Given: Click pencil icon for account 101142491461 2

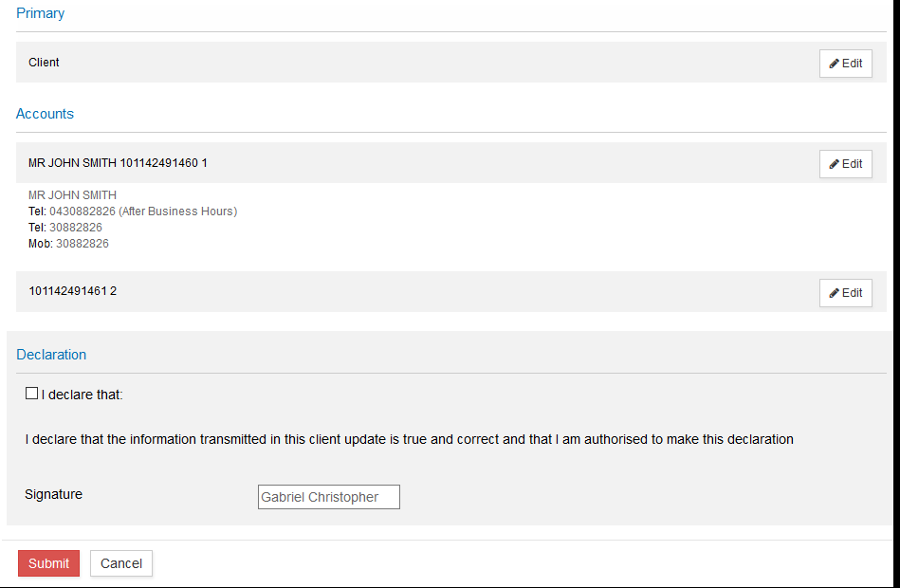Looking at the screenshot, I should (x=835, y=293).
